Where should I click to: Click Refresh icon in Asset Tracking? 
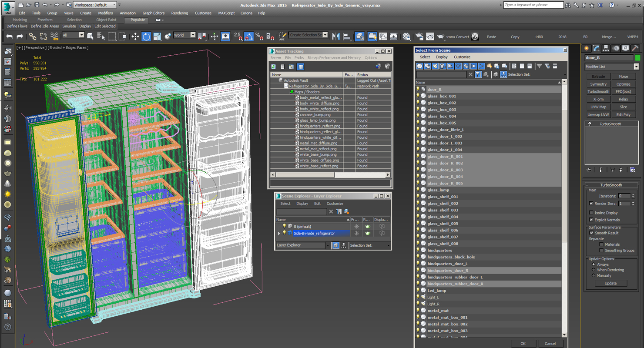click(274, 67)
